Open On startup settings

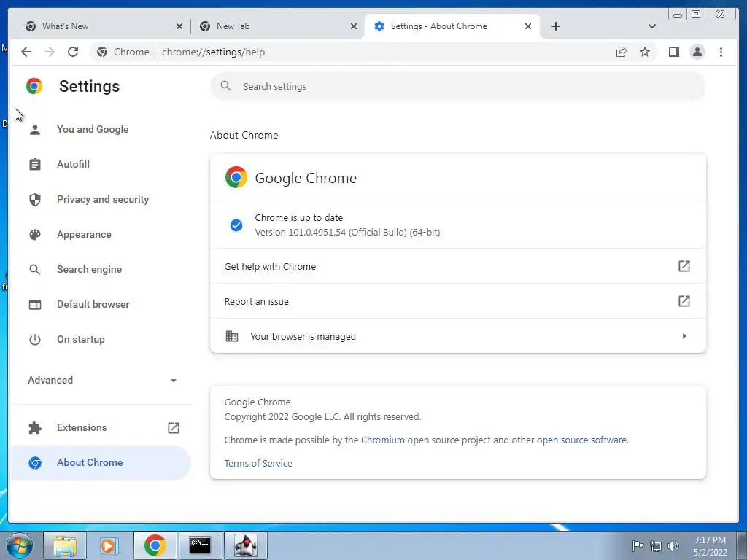tap(101, 340)
